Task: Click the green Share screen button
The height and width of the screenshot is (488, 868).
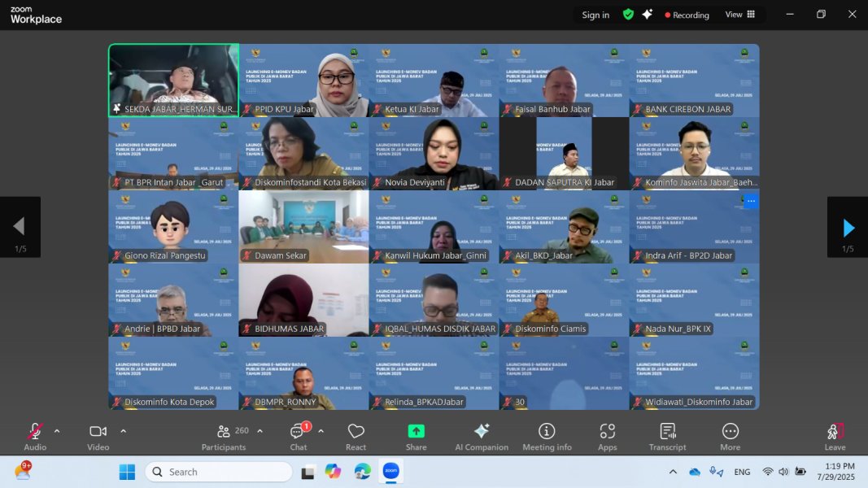Action: click(416, 437)
